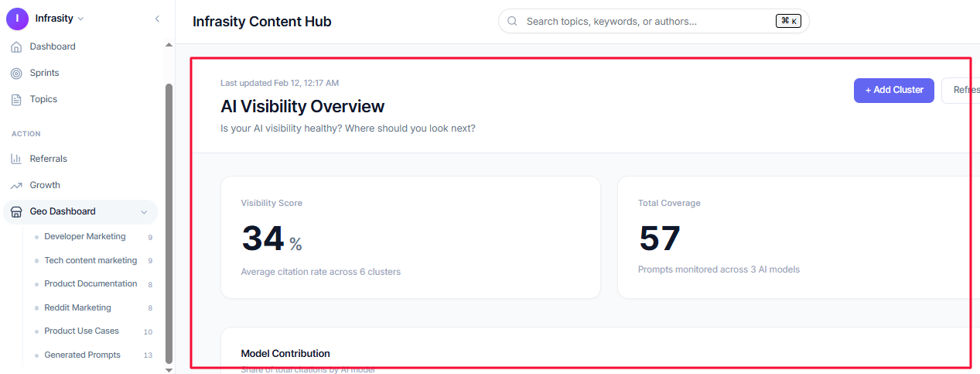
Task: Click the Topics document icon
Action: (16, 99)
